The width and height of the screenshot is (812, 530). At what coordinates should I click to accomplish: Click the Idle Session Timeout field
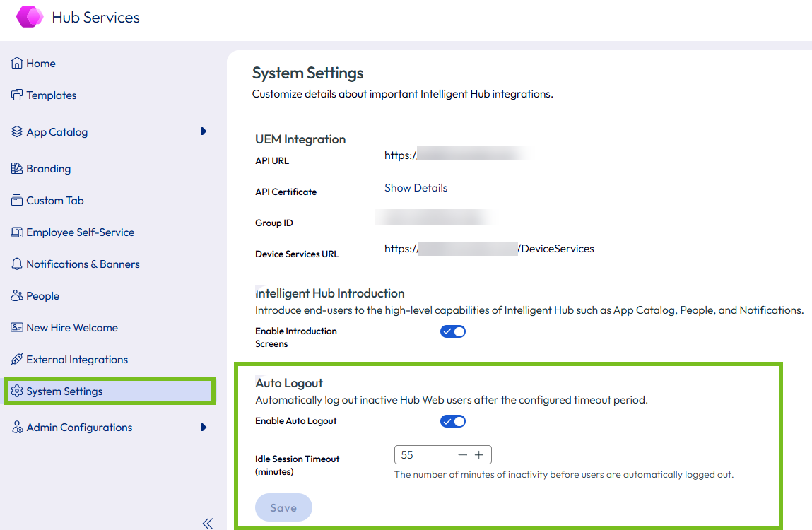pos(443,455)
